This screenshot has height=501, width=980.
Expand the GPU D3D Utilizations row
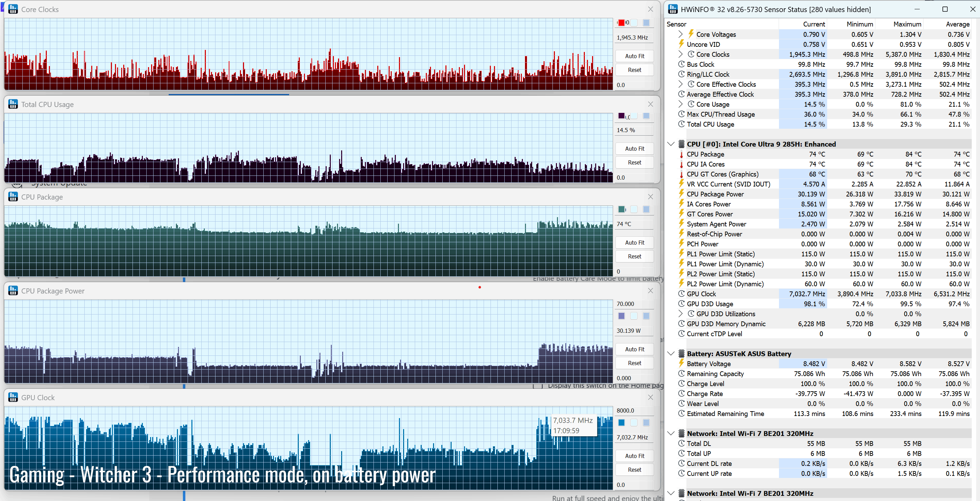coord(681,314)
